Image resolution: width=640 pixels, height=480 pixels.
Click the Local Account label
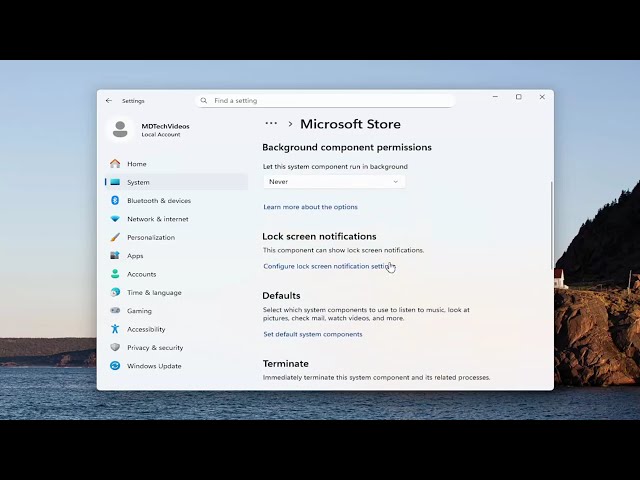coord(161,135)
